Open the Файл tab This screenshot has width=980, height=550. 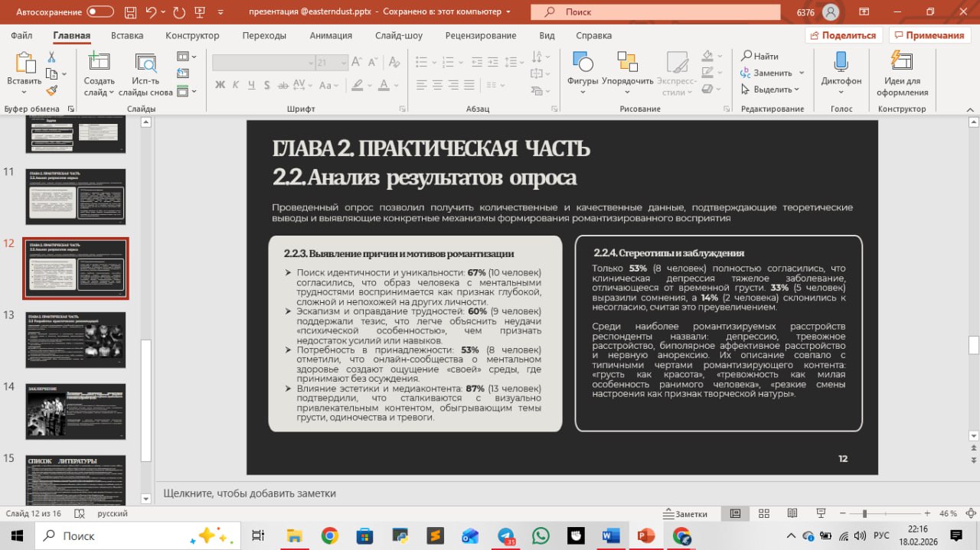tap(21, 35)
